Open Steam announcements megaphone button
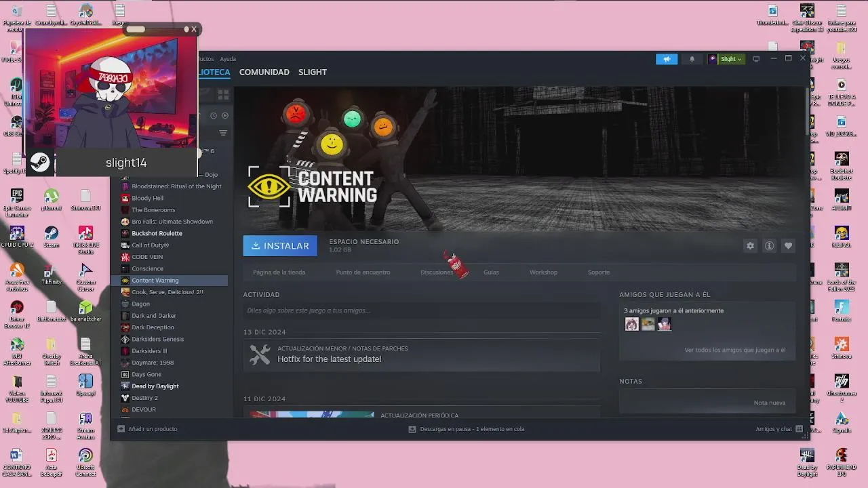Image resolution: width=868 pixels, height=488 pixels. (667, 59)
